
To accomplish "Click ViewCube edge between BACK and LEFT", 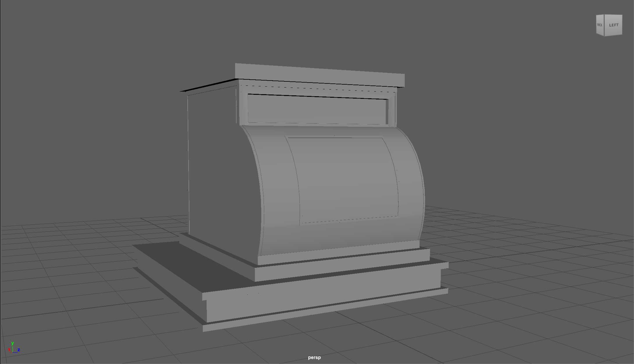I will (604, 25).
